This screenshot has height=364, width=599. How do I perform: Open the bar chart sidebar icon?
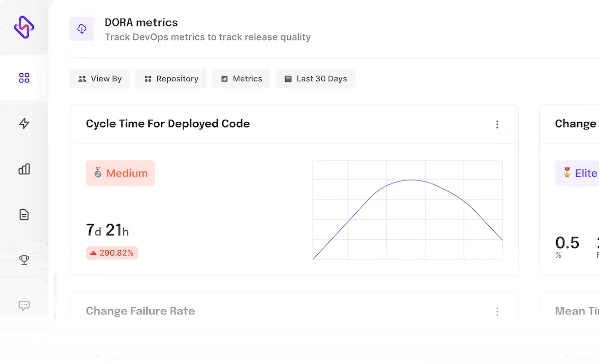24,169
